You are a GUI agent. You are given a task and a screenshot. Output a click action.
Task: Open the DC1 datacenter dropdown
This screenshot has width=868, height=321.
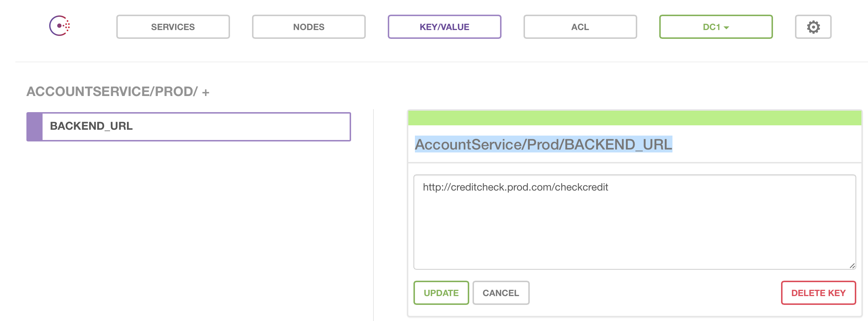click(715, 27)
